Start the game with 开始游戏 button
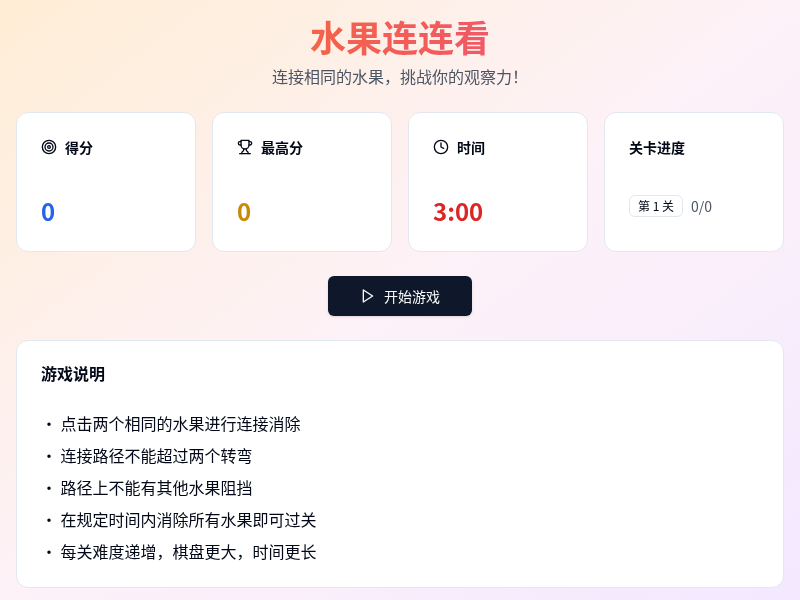 tap(400, 296)
